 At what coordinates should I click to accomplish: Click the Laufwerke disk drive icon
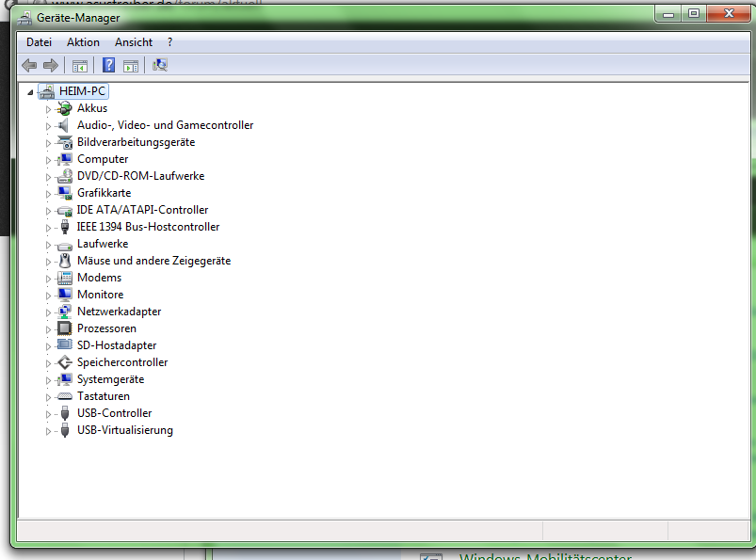click(x=65, y=246)
